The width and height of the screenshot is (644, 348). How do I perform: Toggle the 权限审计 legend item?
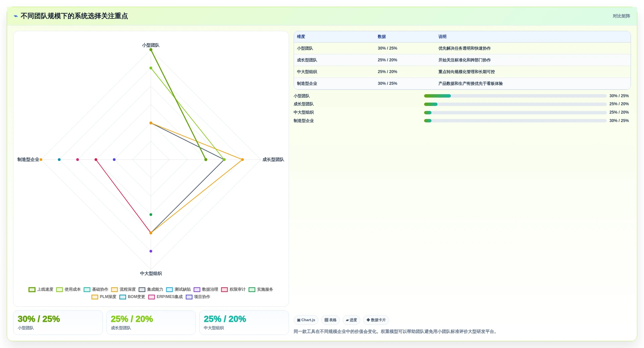tap(233, 289)
